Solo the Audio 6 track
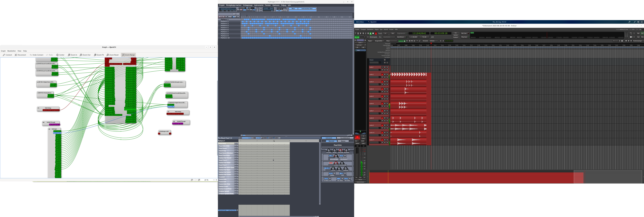Viewport: 644px width, 217px height. 387,103
